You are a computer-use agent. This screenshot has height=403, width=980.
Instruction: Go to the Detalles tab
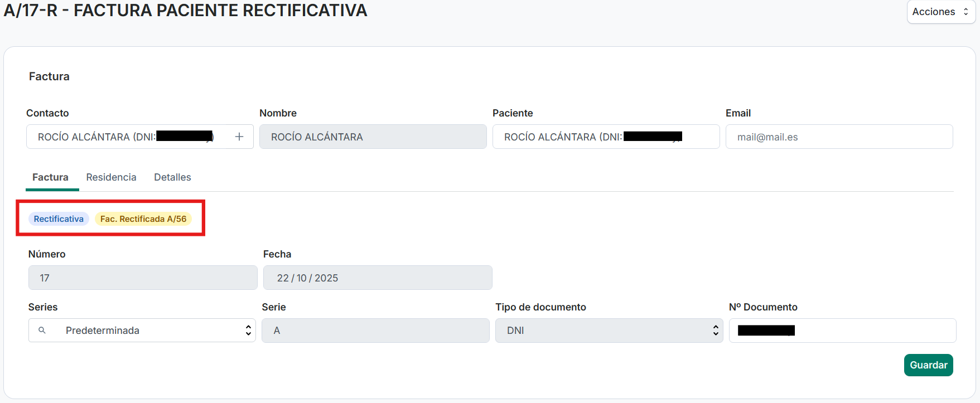(x=172, y=177)
